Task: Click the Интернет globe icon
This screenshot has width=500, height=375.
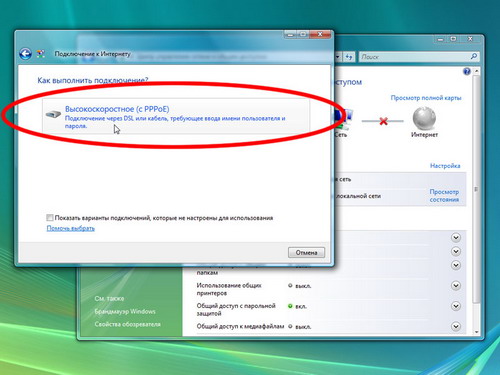Action: click(424, 118)
